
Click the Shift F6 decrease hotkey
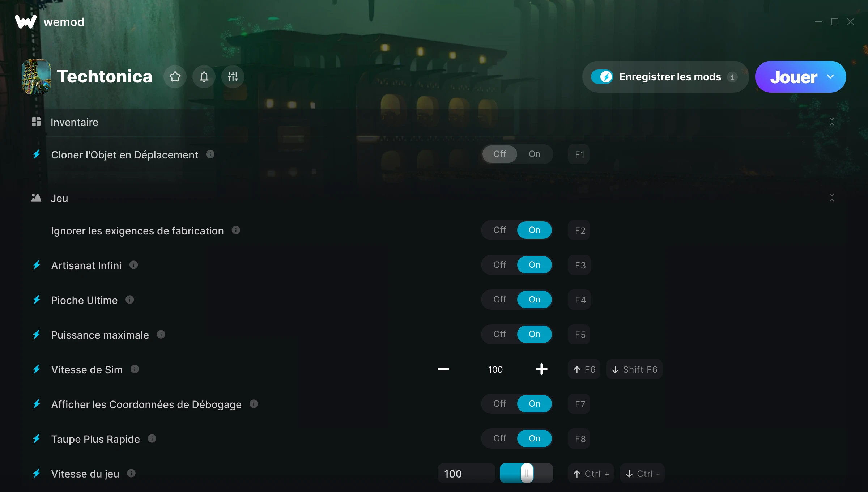click(634, 369)
